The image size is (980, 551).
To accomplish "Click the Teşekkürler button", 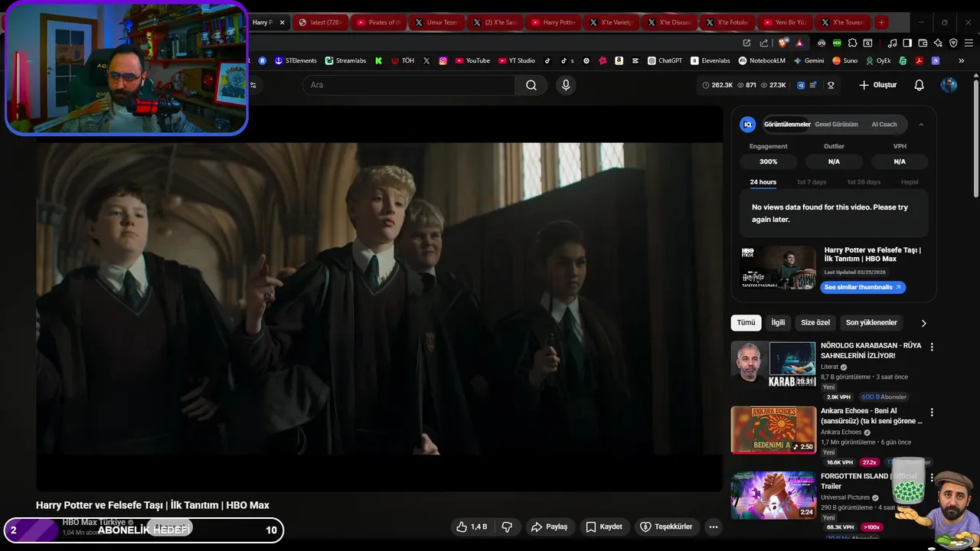I will tap(666, 527).
